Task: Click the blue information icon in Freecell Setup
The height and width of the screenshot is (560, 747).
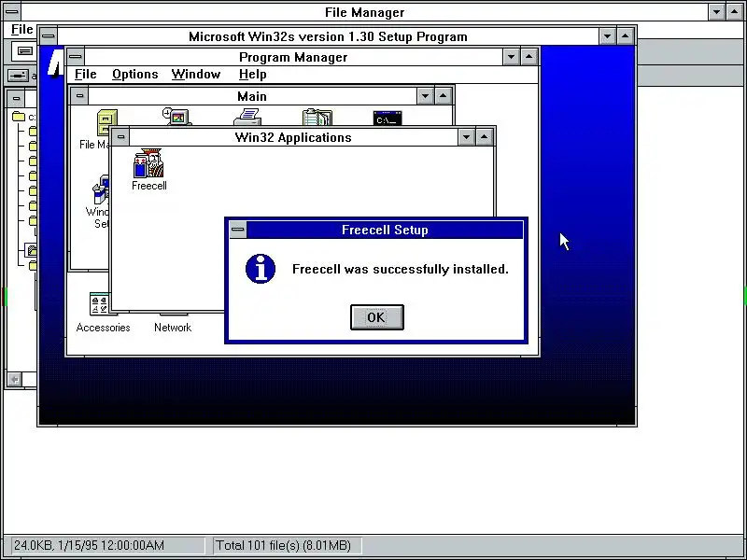Action: coord(261,269)
